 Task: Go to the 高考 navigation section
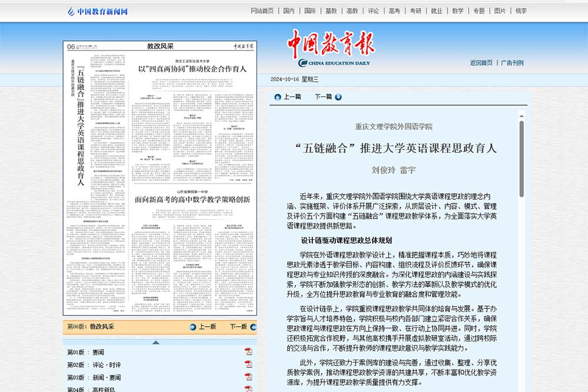394,11
